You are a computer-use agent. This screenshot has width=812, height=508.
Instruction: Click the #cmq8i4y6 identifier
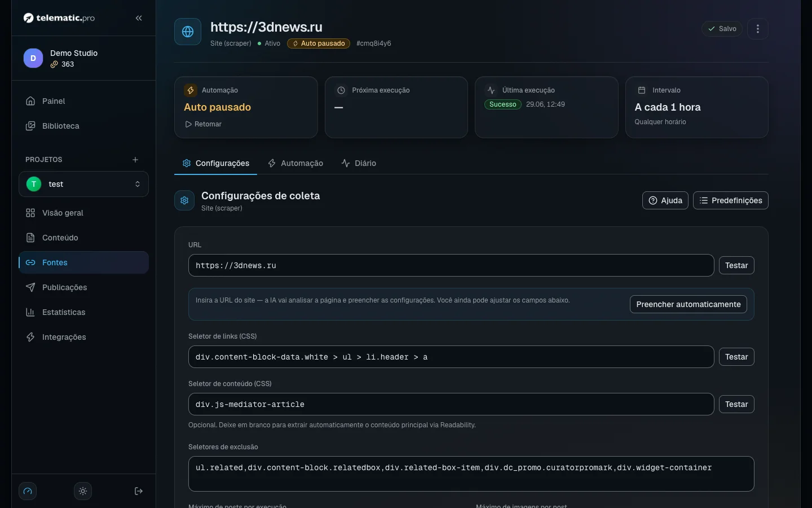click(x=374, y=43)
